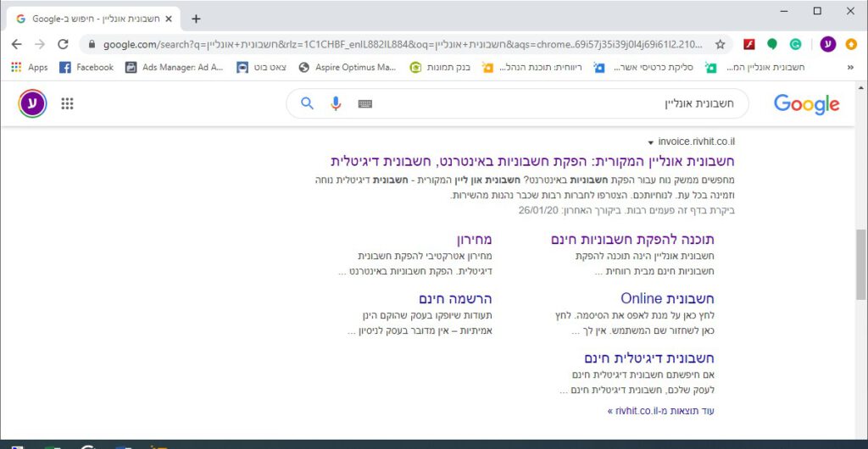This screenshot has height=449, width=868.
Task: Expand dropdown arrow next to invoice.rivhit.co.il
Action: point(650,142)
